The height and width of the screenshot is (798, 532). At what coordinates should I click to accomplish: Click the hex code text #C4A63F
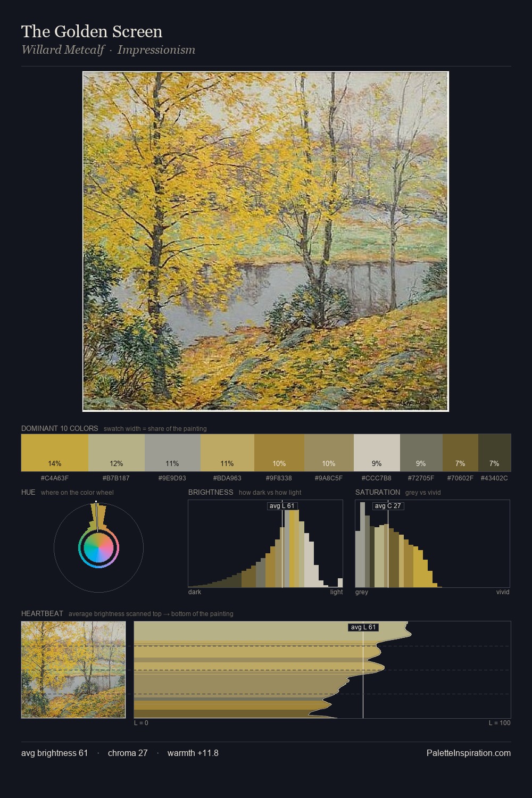[x=55, y=478]
